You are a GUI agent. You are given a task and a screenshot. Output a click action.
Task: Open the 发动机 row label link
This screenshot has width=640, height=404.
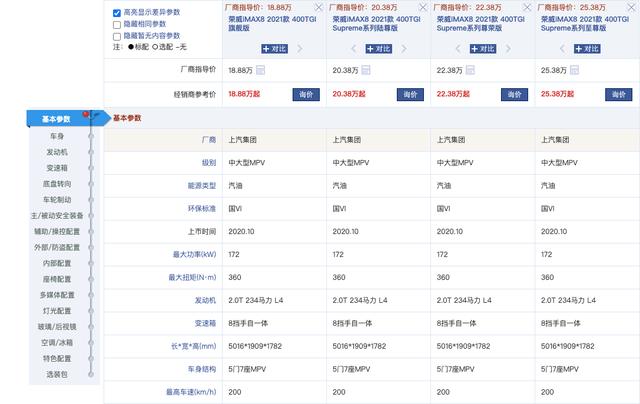[x=205, y=300]
